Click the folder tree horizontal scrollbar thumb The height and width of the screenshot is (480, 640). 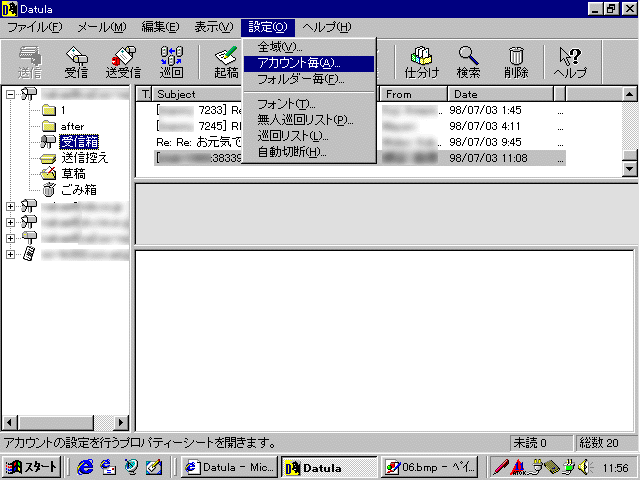pyautogui.click(x=56, y=422)
